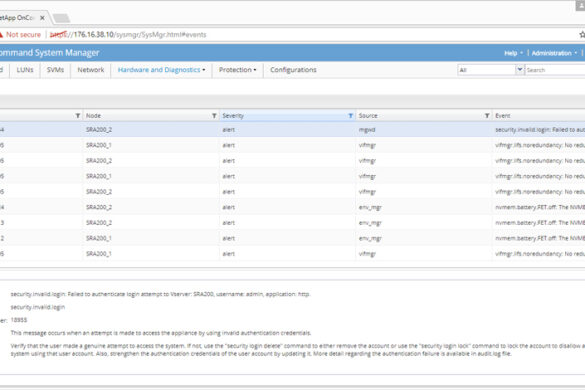This screenshot has width=585, height=390.
Task: Click the 'This message occurs when' description
Action: tap(161, 333)
